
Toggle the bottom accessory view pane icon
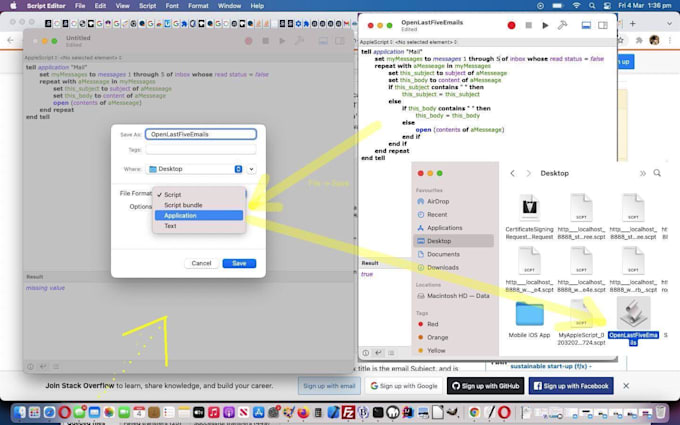586,26
